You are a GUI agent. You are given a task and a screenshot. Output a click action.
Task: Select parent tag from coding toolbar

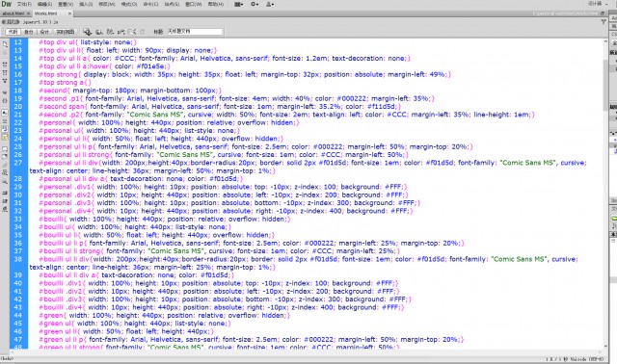pos(5,92)
